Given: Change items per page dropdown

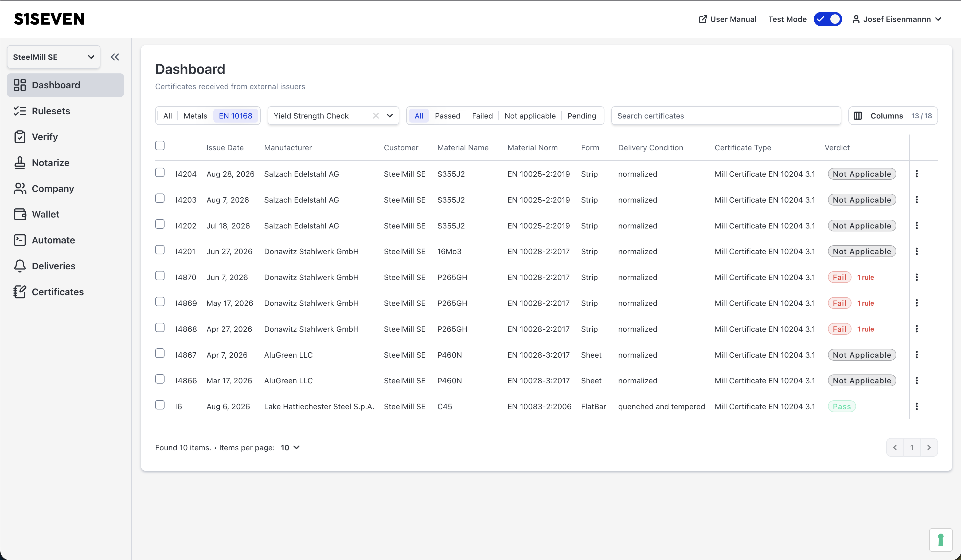Looking at the screenshot, I should pos(290,448).
